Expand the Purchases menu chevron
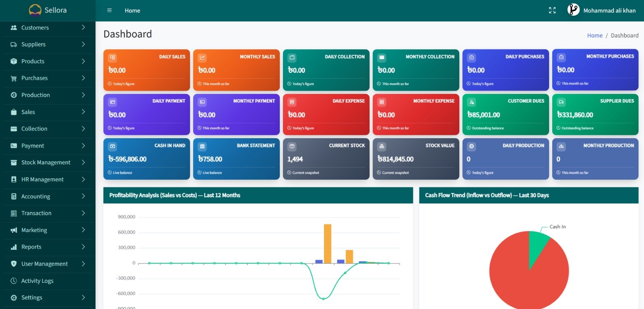644x309 pixels. pyautogui.click(x=83, y=78)
